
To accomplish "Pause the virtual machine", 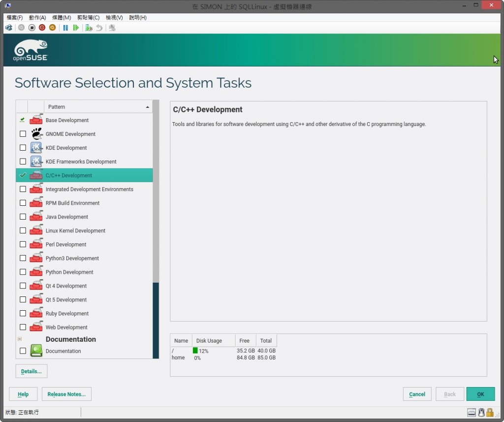I will pos(65,28).
